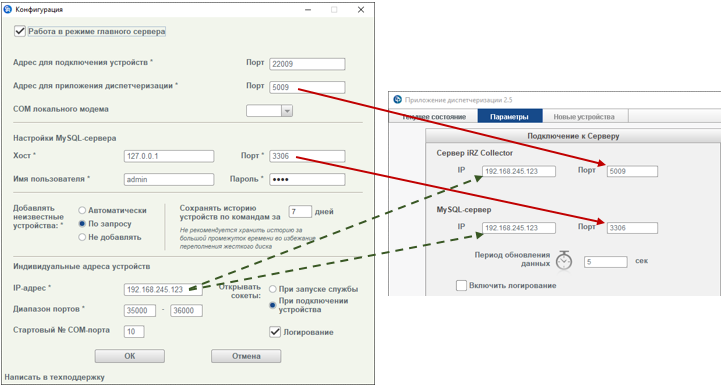Image resolution: width=723 pixels, height=386 pixels.
Task: Click the MySQL-сервер IP field in dispatcher app
Action: coord(519,228)
